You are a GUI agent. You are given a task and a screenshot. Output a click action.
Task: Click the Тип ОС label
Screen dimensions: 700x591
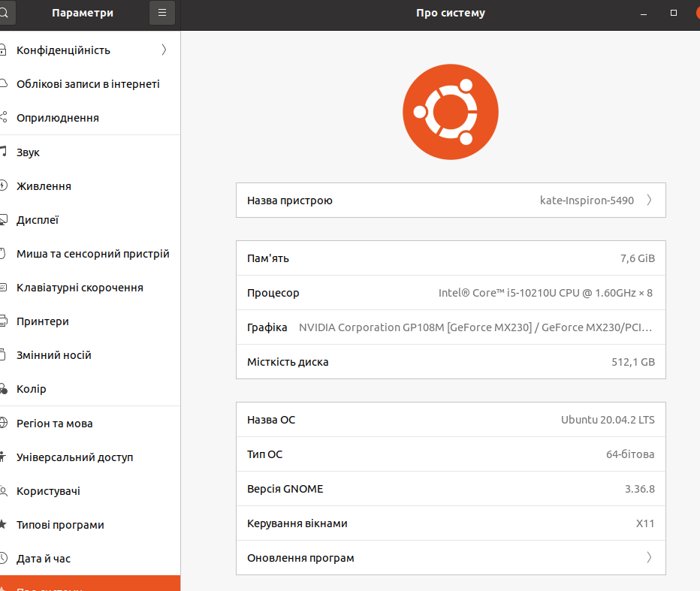[x=264, y=454]
